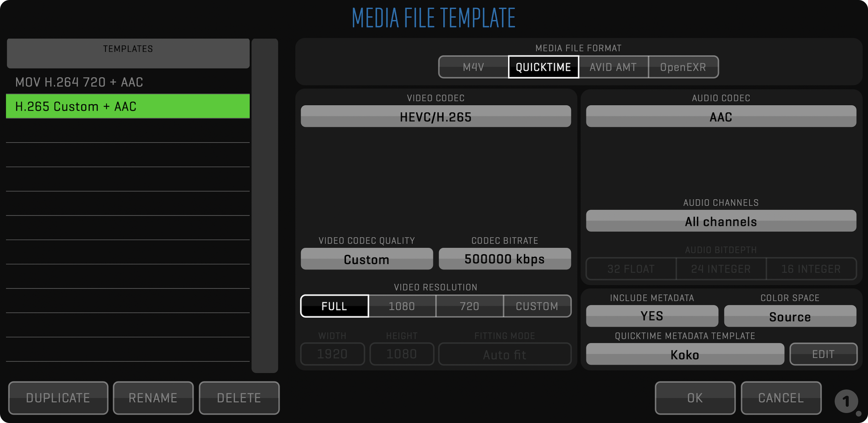Screen dimensions: 868x423
Task: Expand the All channels audio dropdown
Action: tap(721, 221)
